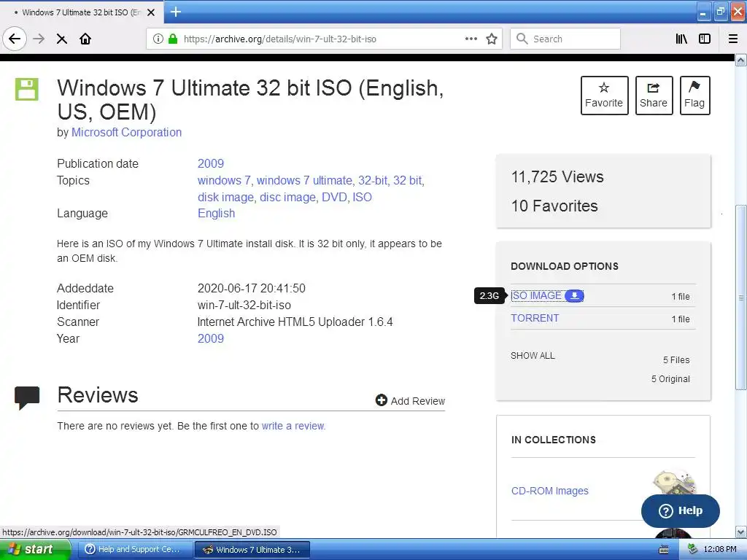Viewport: 747px width, 560px height.
Task: Open the Microsoft Corporation author link
Action: click(x=126, y=133)
